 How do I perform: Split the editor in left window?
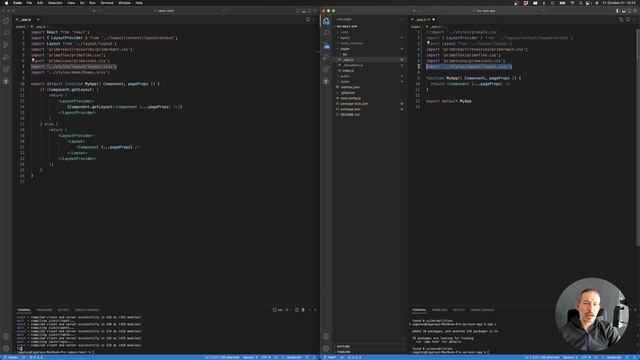coord(308,19)
